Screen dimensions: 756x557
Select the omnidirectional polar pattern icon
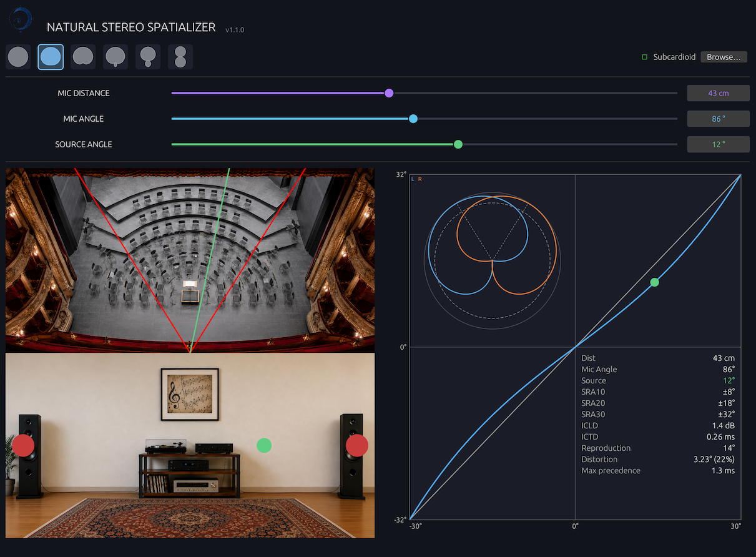coord(18,57)
